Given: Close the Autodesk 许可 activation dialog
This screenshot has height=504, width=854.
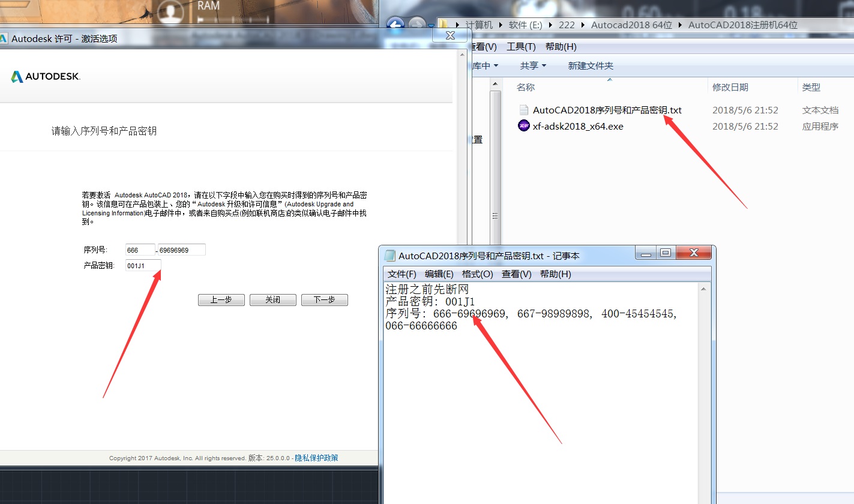Looking at the screenshot, I should [x=450, y=36].
